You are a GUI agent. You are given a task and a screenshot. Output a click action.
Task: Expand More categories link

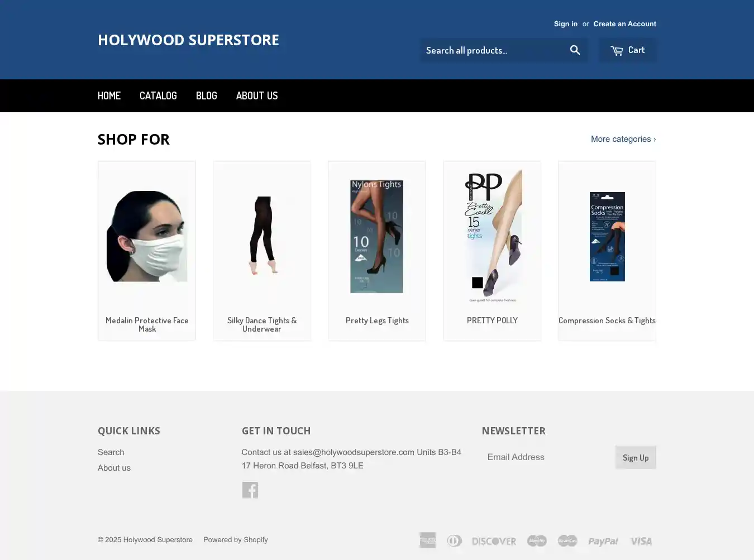point(623,139)
